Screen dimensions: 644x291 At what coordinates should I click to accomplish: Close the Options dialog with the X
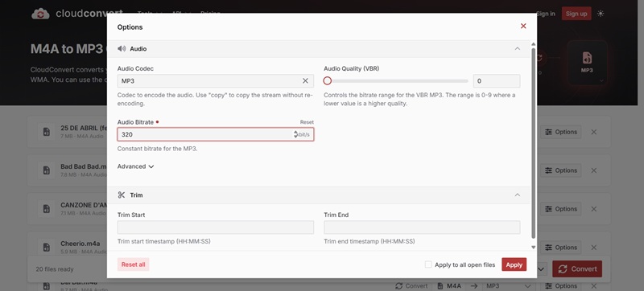(x=523, y=27)
